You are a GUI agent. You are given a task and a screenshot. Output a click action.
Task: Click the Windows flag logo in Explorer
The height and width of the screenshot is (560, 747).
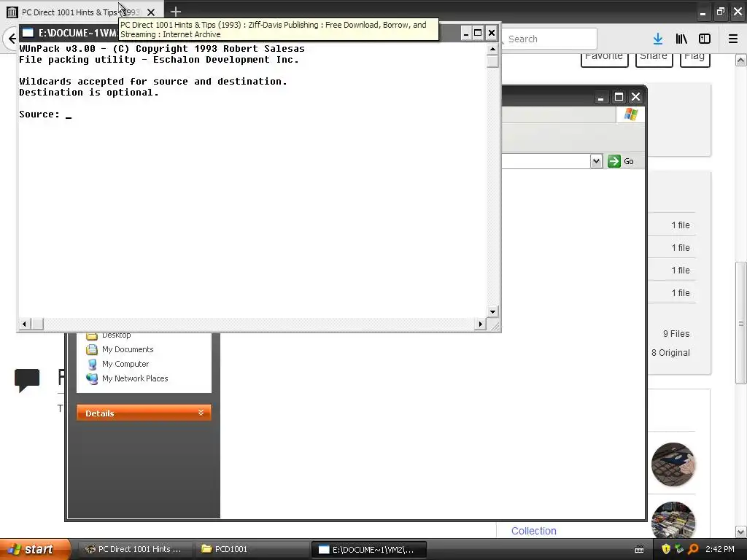[x=631, y=114]
